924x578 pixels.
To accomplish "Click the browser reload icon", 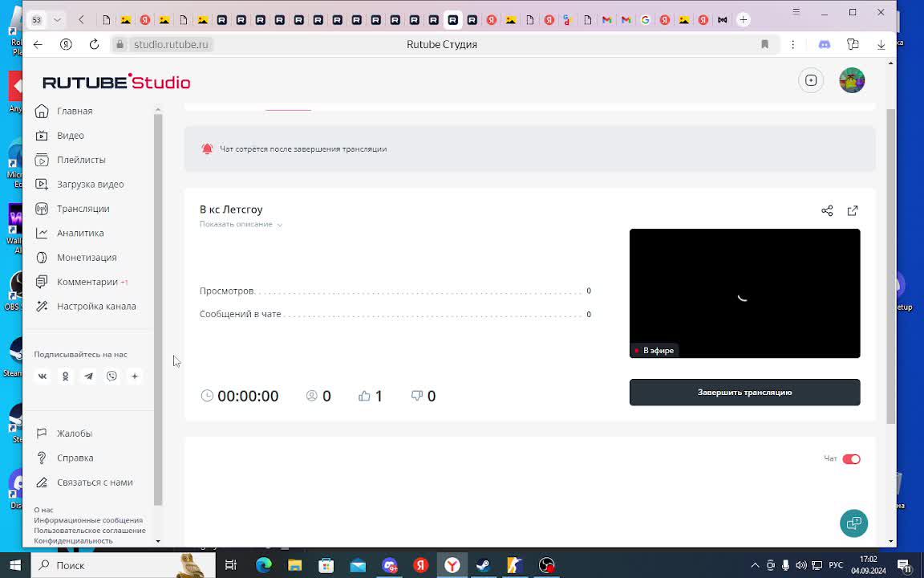I will [94, 44].
